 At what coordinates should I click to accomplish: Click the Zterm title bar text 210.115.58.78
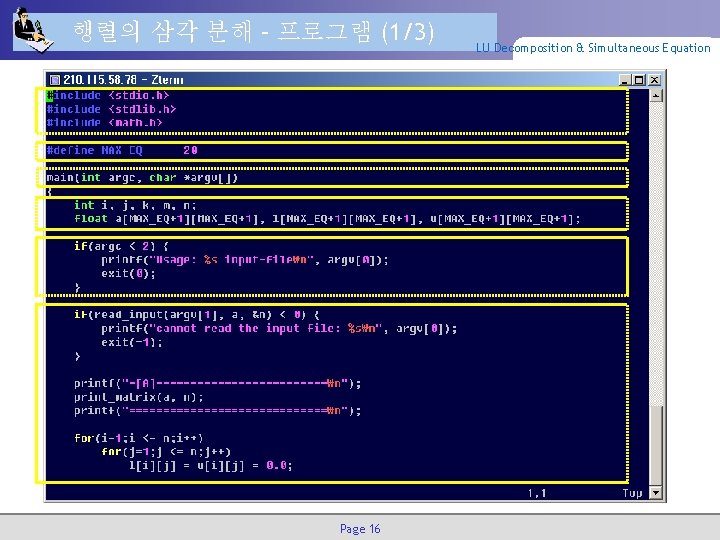point(100,80)
